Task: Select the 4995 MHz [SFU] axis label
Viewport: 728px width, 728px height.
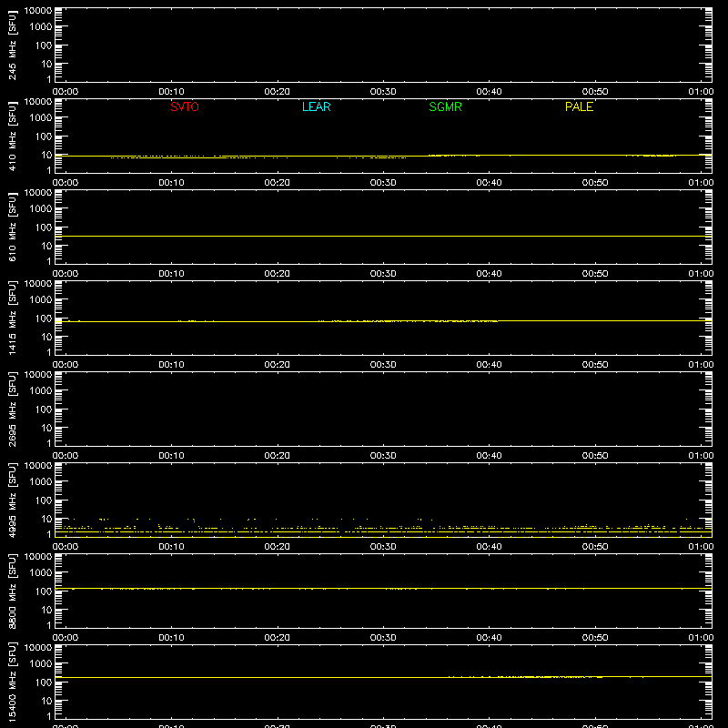Action: click(x=12, y=500)
